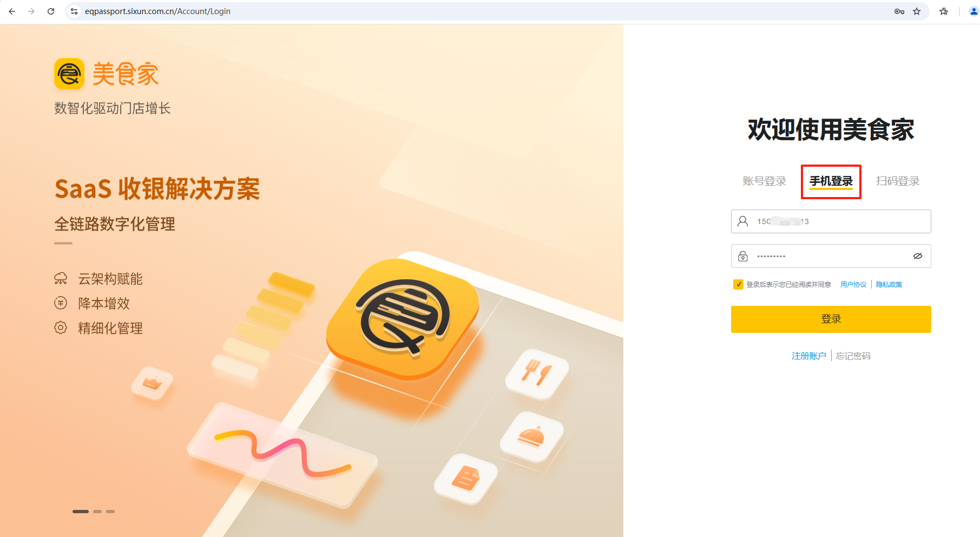Screen dimensions: 980x537
Task: Focus the password input field
Action: (x=831, y=256)
